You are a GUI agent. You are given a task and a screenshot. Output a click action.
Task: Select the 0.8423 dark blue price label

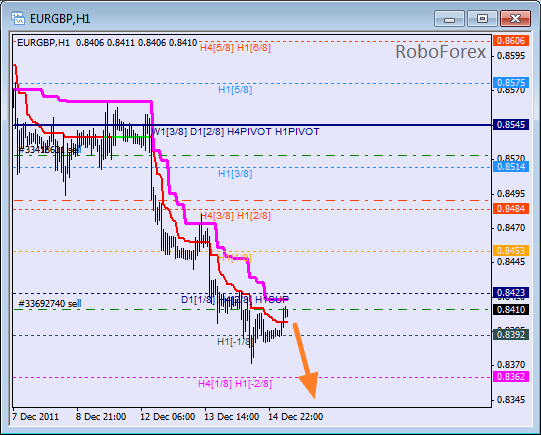[511, 293]
